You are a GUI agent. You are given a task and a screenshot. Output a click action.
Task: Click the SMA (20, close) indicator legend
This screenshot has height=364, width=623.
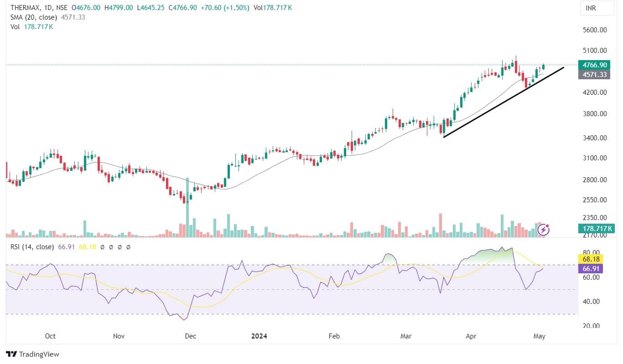click(34, 17)
